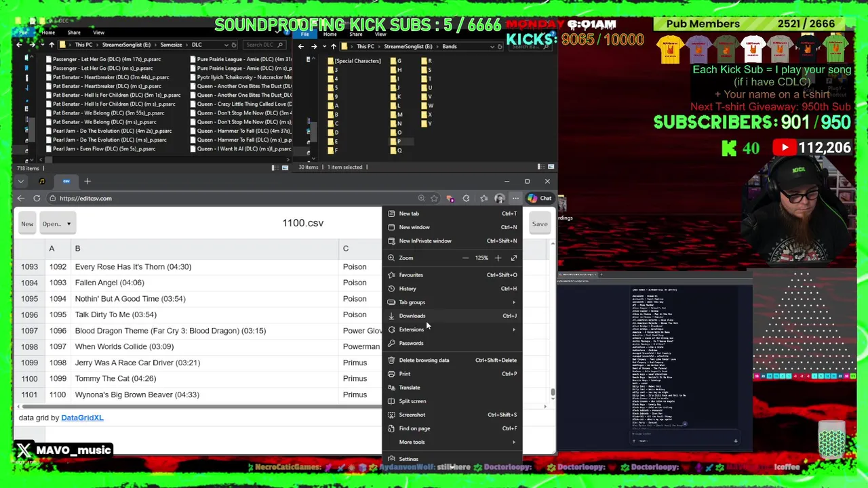Select Find on page in the menu
Viewport: 868px width, 488px height.
(453, 428)
